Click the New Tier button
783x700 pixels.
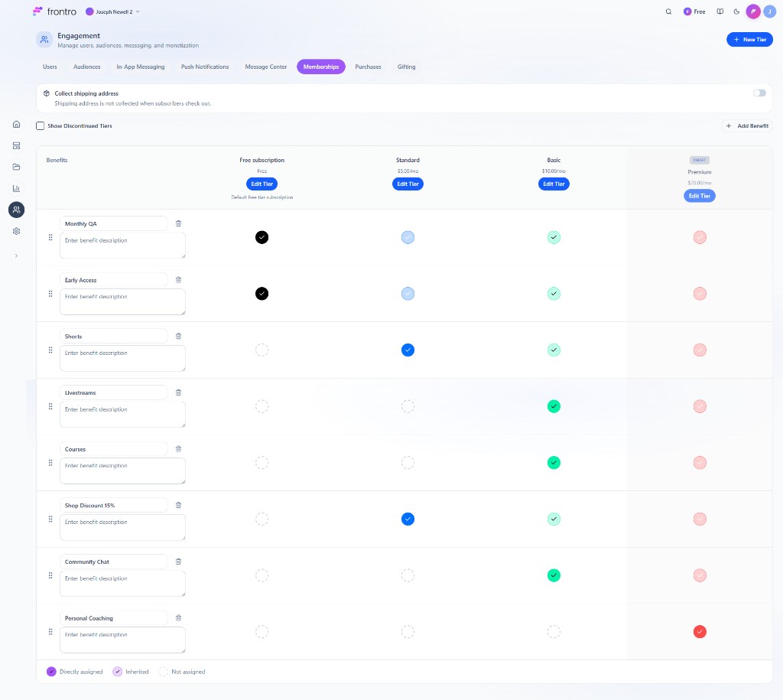click(x=749, y=39)
